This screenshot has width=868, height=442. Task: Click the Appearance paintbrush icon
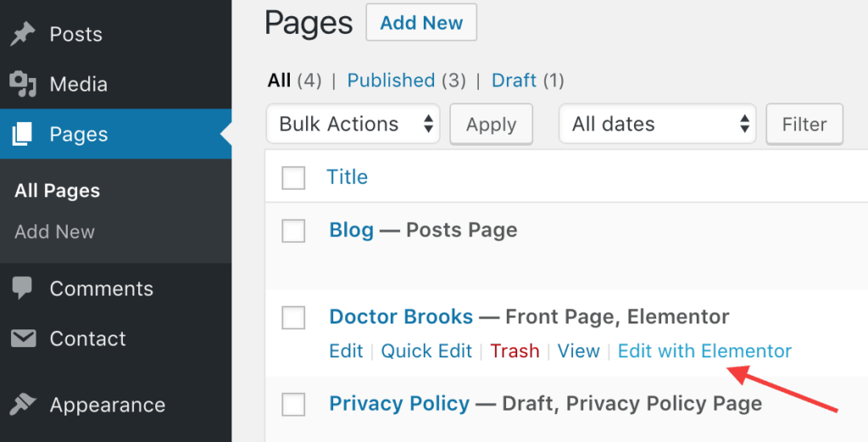click(x=22, y=405)
